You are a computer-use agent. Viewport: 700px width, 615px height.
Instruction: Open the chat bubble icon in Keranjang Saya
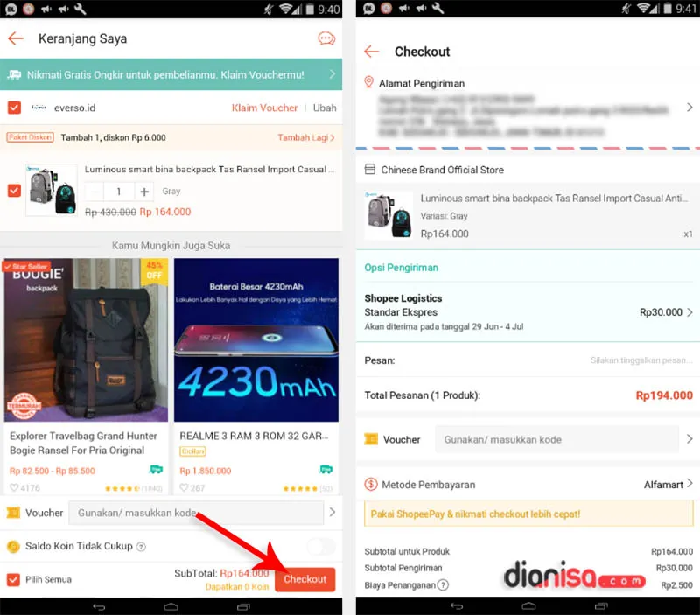(325, 39)
